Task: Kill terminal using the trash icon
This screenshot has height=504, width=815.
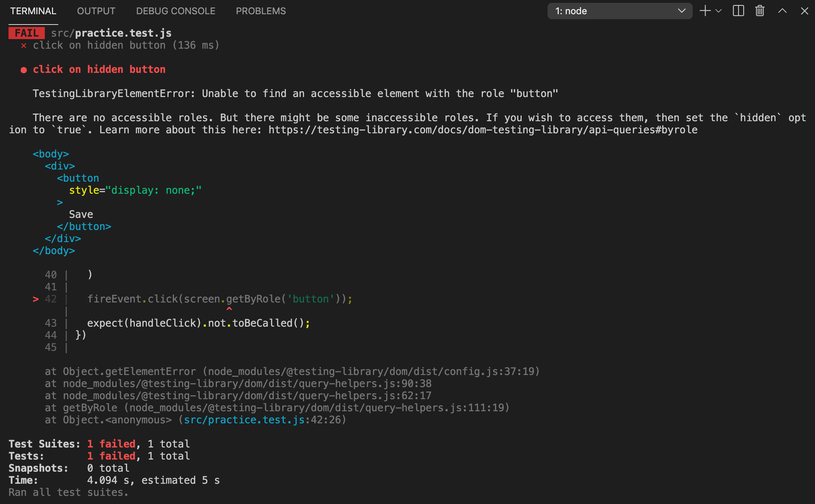Action: coord(760,11)
